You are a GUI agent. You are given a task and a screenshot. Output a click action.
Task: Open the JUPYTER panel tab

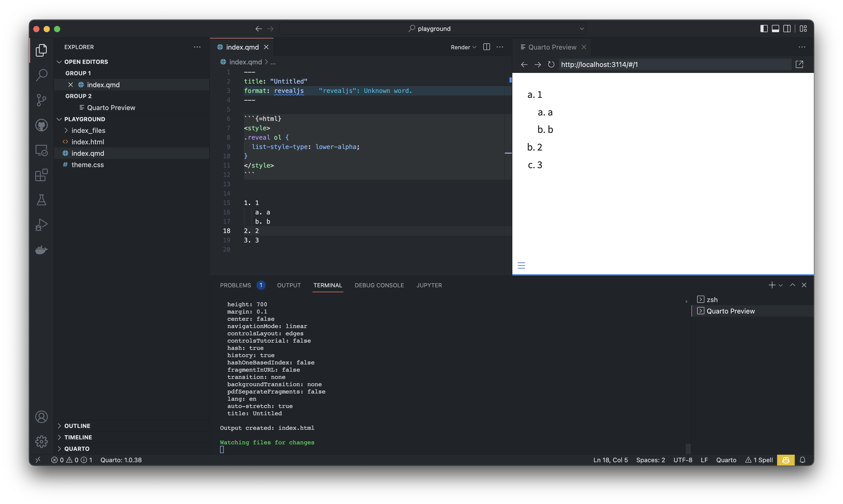click(429, 285)
